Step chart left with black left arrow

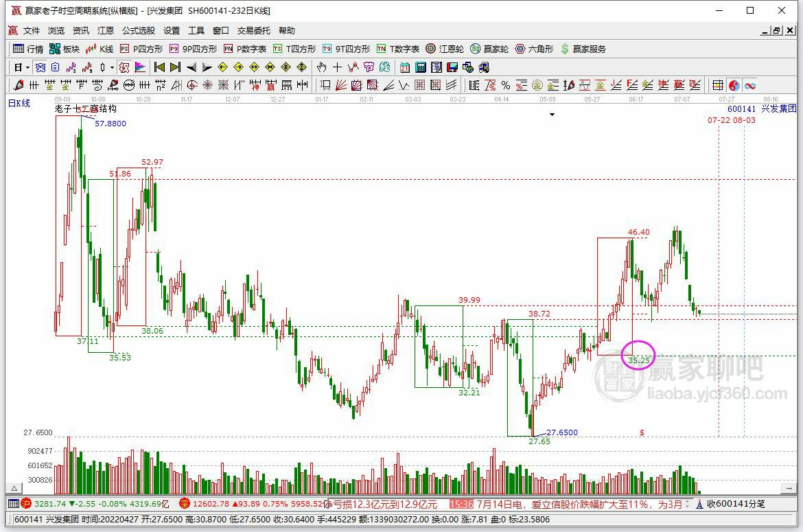coord(191,67)
